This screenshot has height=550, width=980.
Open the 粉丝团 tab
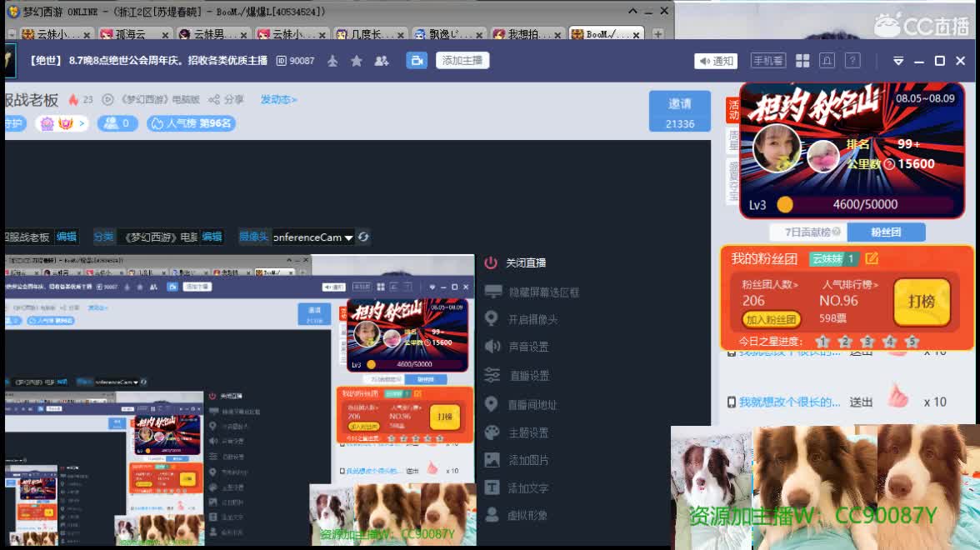(x=887, y=232)
